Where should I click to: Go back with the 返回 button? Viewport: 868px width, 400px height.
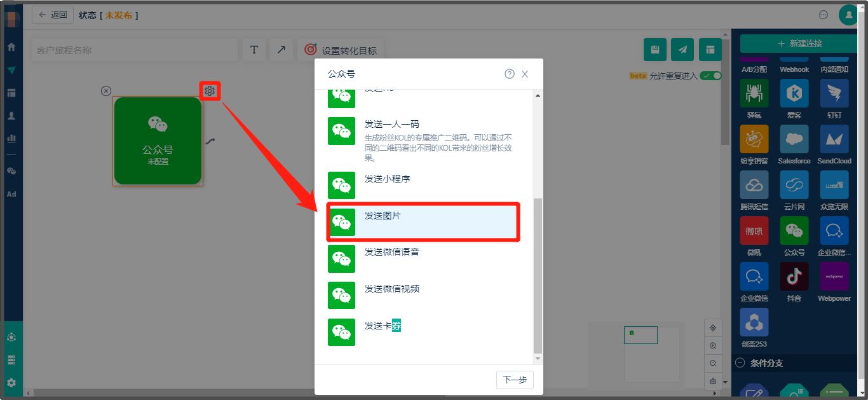click(x=53, y=15)
